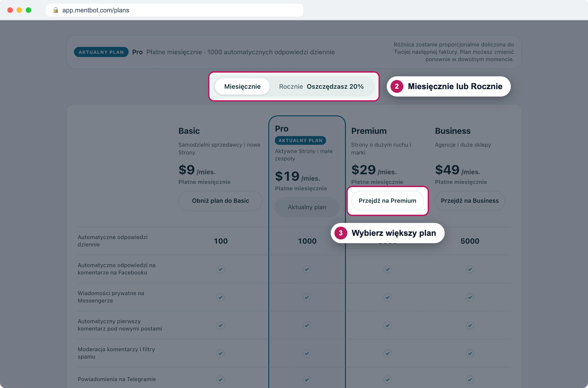The image size is (588, 388).
Task: Click Obniż plan do Basic button
Action: coord(220,201)
